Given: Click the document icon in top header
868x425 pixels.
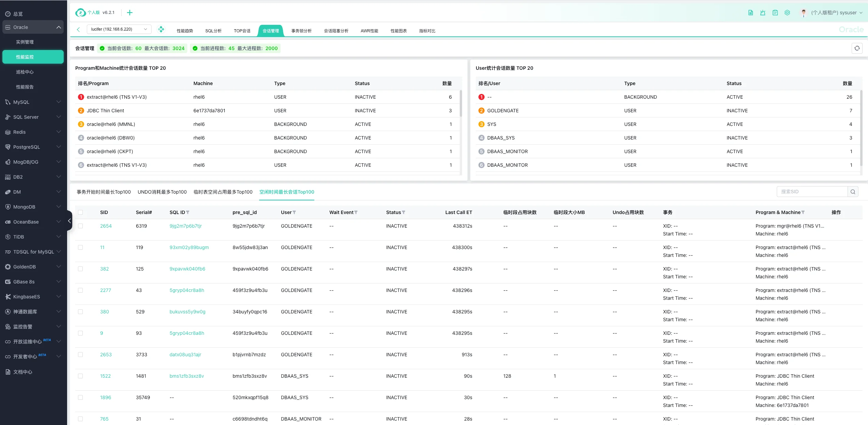Looking at the screenshot, I should pyautogui.click(x=751, y=13).
